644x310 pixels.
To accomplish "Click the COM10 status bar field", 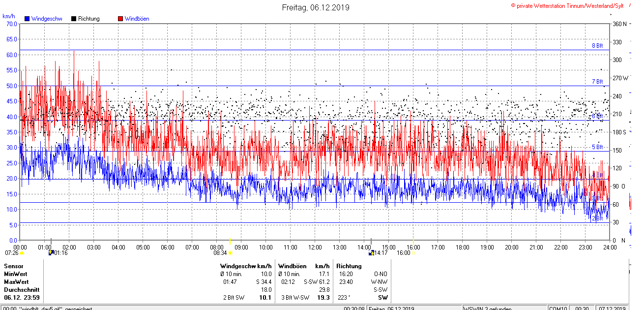I will (557, 308).
